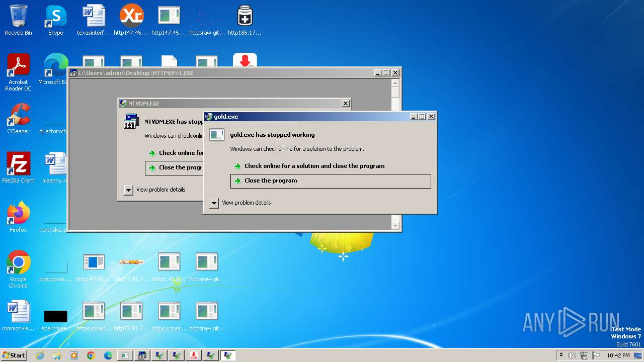This screenshot has height=362, width=644.
Task: Select the commonvie Word document icon
Action: (18, 316)
